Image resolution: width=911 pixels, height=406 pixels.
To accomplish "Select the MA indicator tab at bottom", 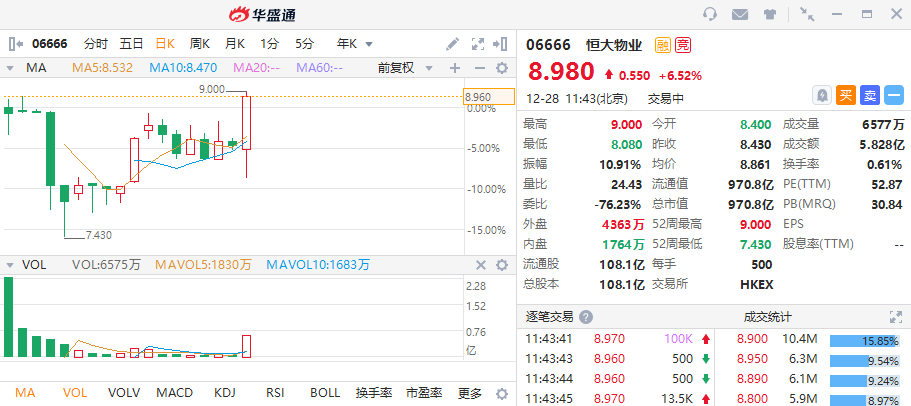I will 25,393.
